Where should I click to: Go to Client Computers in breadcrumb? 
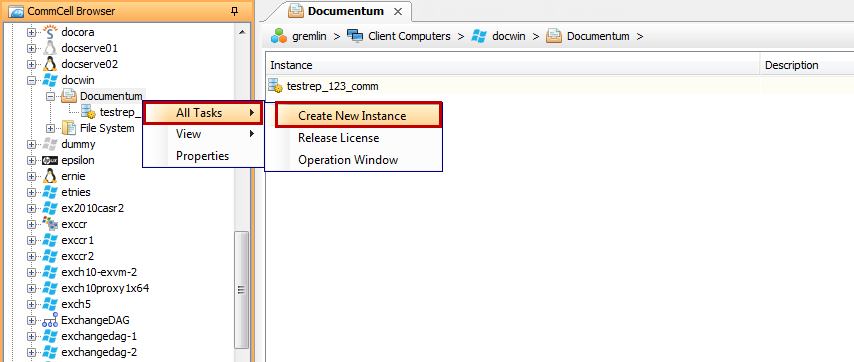pos(409,36)
